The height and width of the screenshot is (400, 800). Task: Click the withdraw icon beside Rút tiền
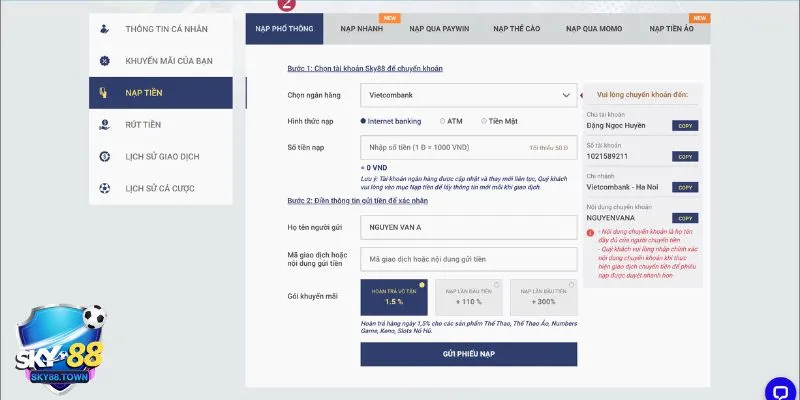pyautogui.click(x=104, y=124)
